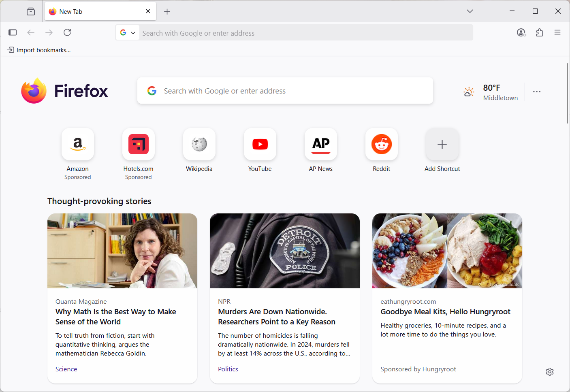The height and width of the screenshot is (392, 570).
Task: Open the Wikipedia shortcut
Action: pos(199,144)
